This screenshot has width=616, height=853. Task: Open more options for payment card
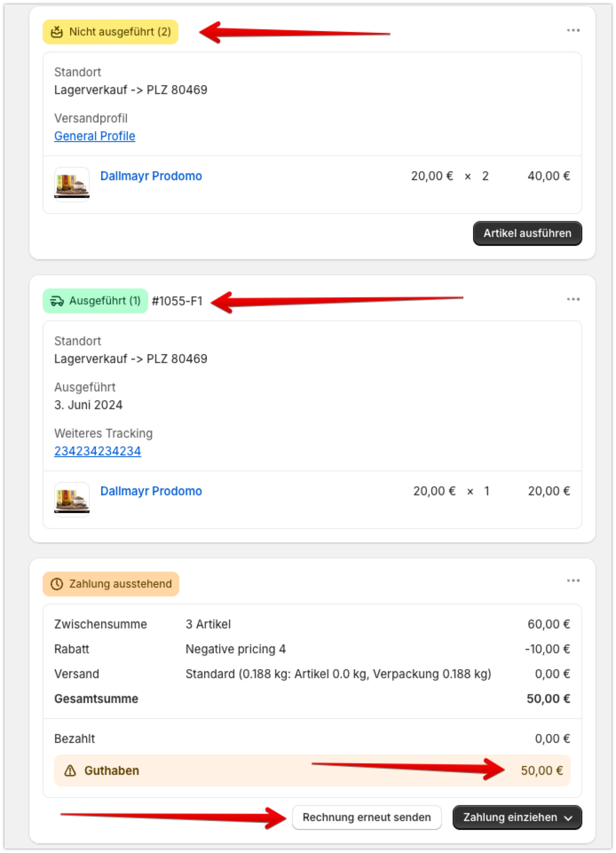tap(573, 581)
